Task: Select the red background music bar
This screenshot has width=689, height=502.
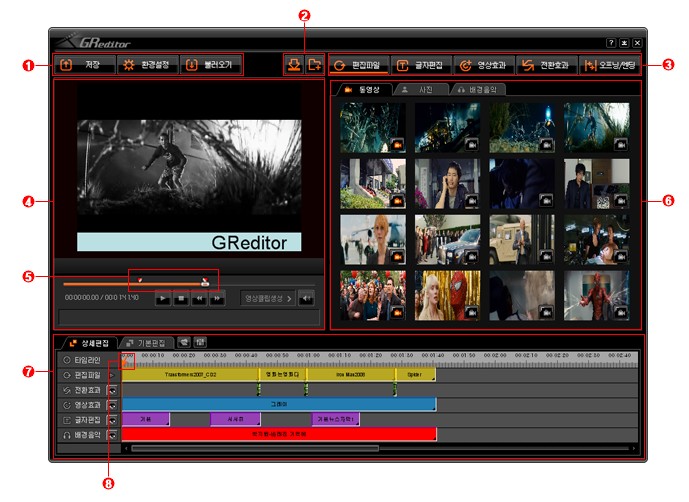Action: click(279, 434)
